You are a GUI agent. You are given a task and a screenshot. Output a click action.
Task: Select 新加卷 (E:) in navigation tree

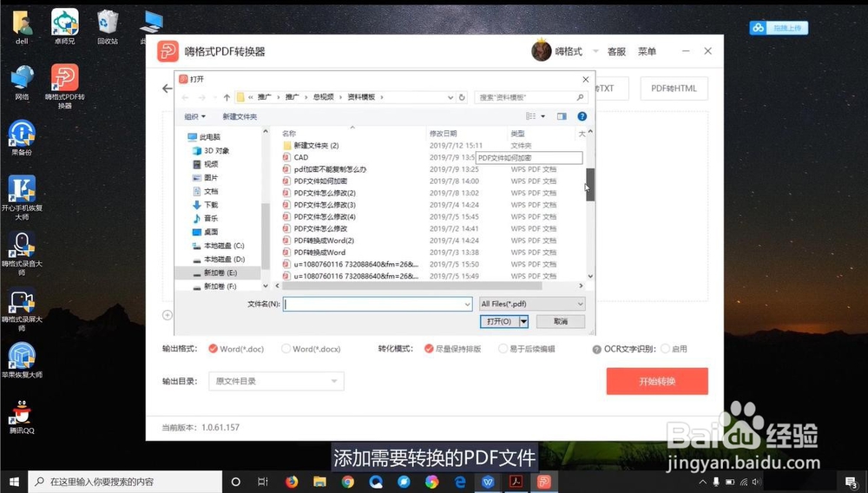(217, 273)
